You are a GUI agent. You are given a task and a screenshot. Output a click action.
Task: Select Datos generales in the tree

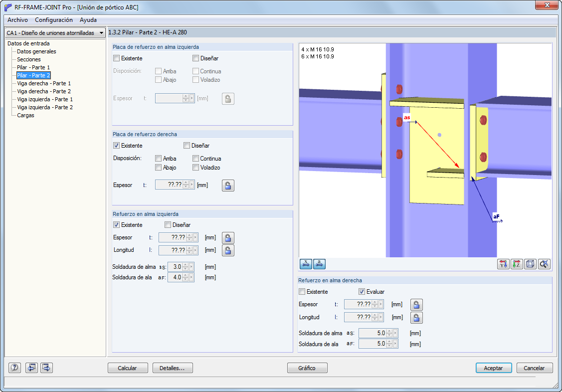[36, 51]
